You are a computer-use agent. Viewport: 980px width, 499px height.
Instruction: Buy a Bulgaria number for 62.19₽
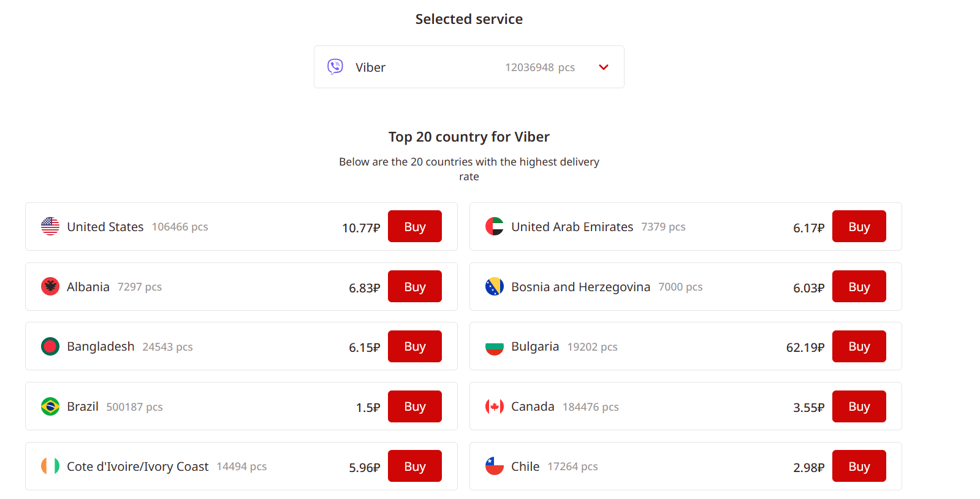859,346
